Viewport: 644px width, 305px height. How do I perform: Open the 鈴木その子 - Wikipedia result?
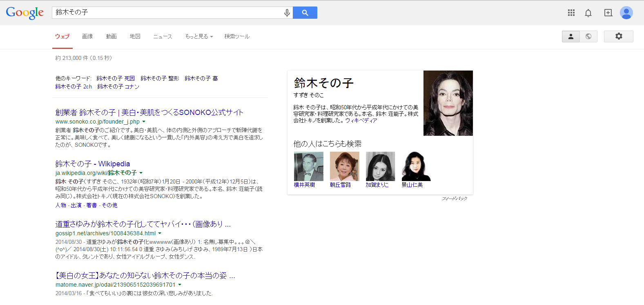coord(93,164)
